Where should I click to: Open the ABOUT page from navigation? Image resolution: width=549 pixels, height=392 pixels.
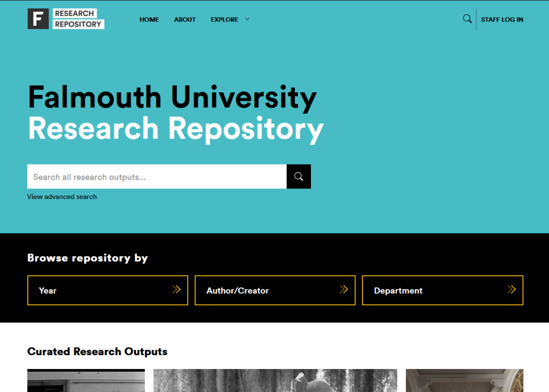coord(185,19)
